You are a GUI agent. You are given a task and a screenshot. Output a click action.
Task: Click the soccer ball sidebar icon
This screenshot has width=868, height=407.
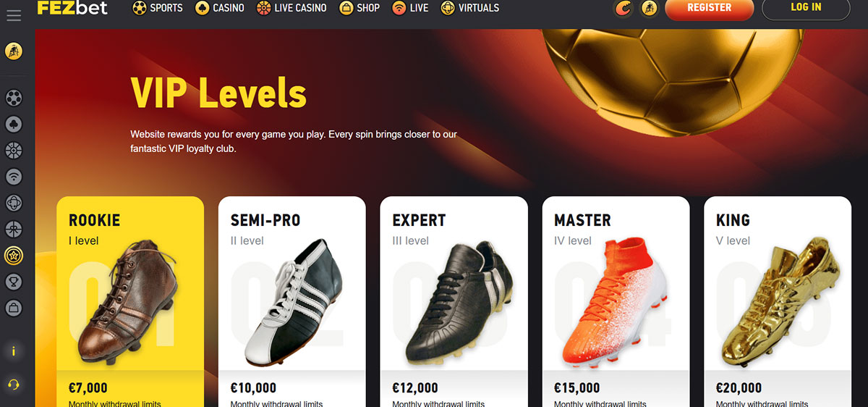[13, 98]
